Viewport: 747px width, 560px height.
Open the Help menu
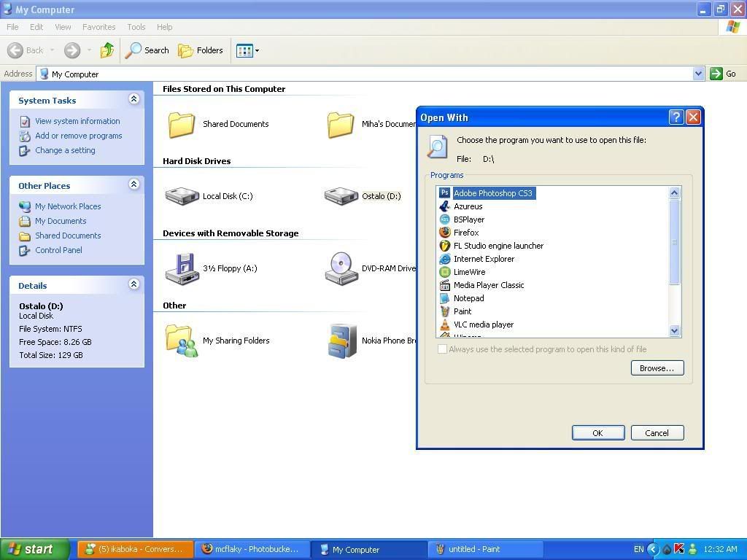[x=165, y=27]
